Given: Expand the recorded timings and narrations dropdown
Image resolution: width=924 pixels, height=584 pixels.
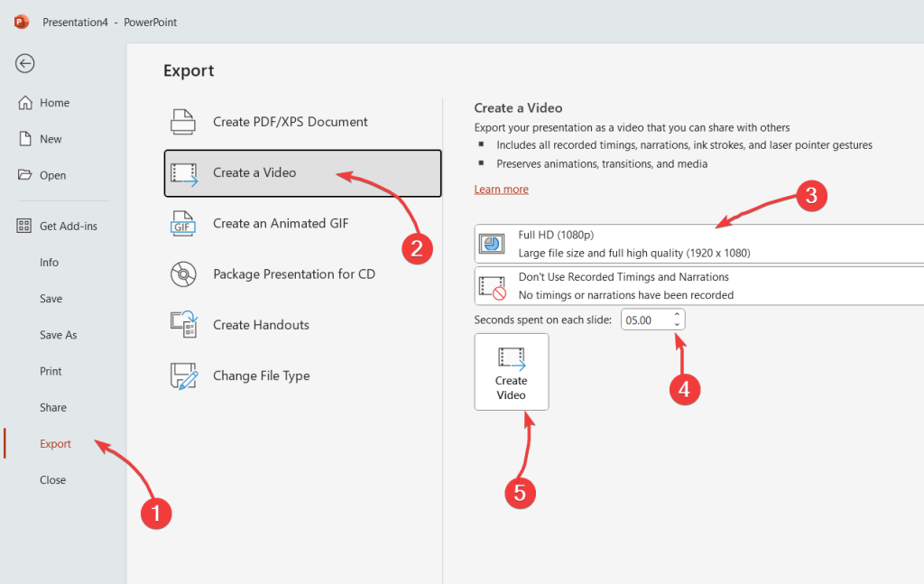Looking at the screenshot, I should pos(699,286).
